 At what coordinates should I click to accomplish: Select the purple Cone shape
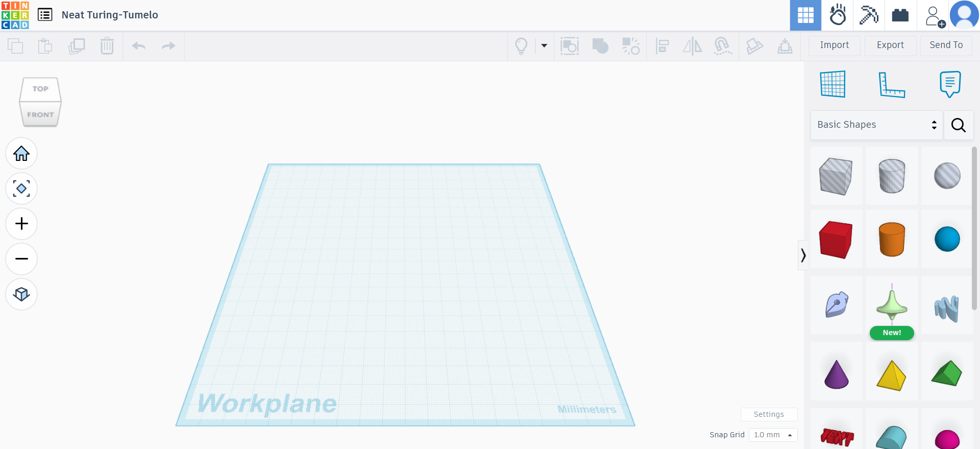(x=836, y=374)
